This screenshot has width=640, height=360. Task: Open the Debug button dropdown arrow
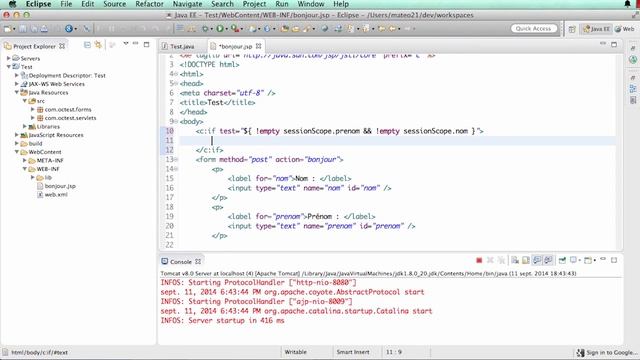click(211, 29)
